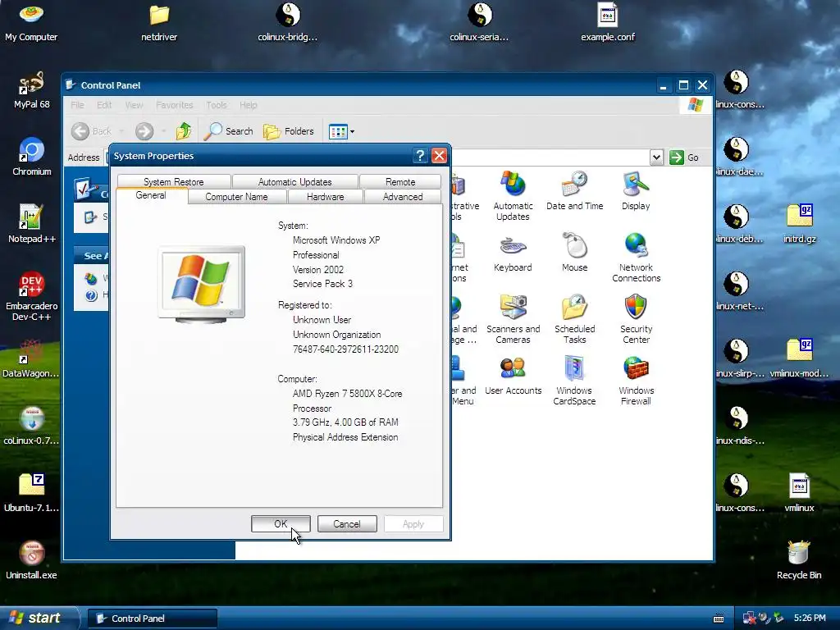Switch to the System Restore tab
The height and width of the screenshot is (630, 840).
pos(174,181)
